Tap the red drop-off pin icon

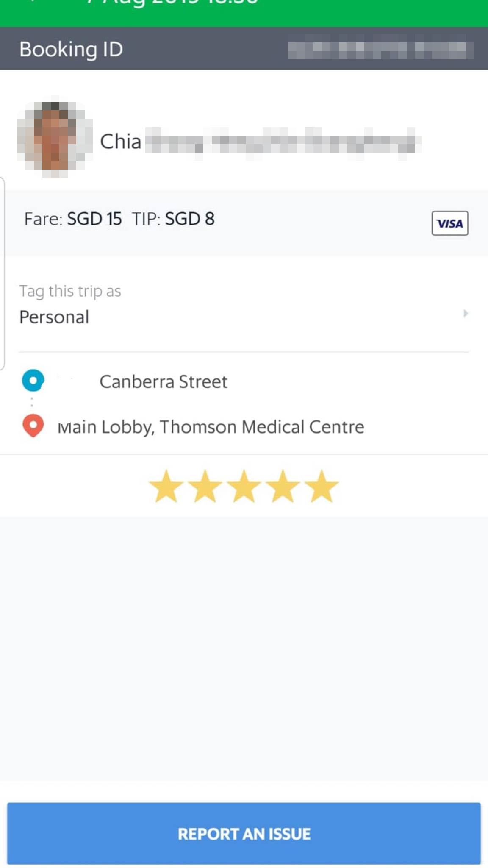pos(33,425)
